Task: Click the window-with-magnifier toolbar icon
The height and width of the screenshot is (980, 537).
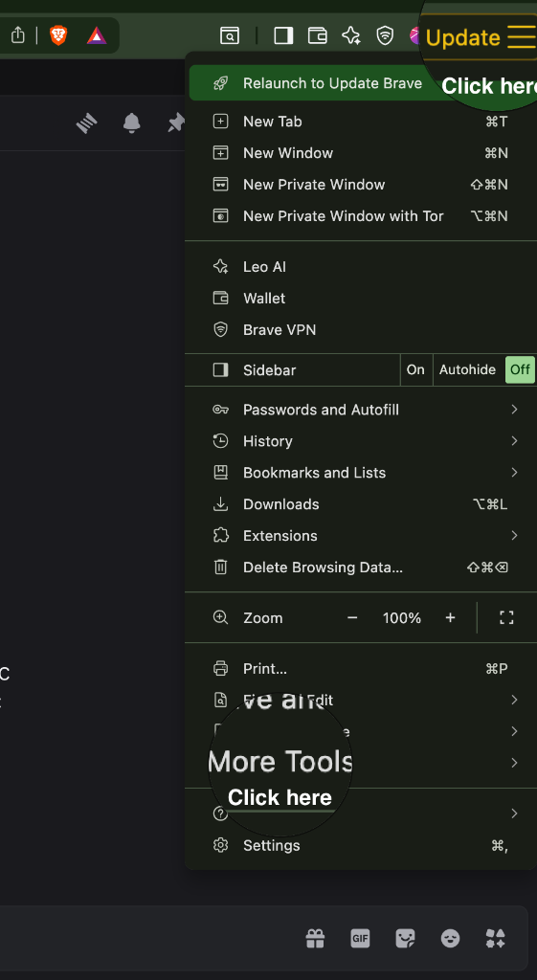Action: click(x=230, y=36)
